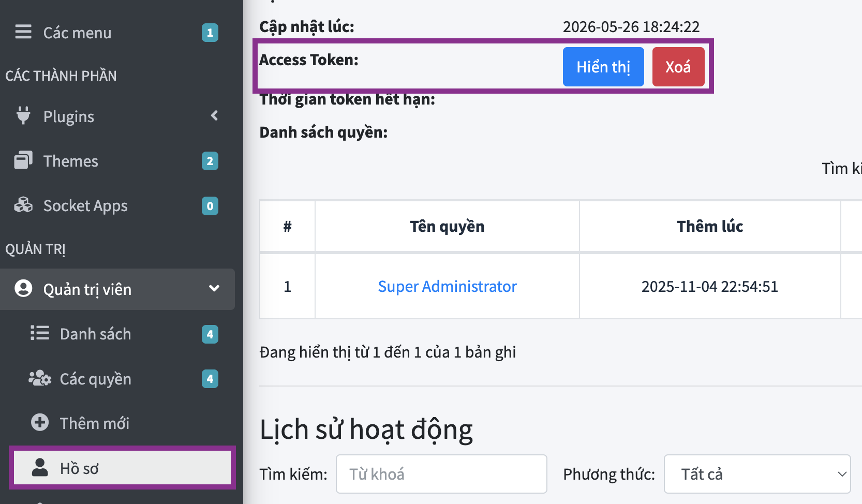
Task: Click the Hồ sơ person icon
Action: tap(40, 467)
